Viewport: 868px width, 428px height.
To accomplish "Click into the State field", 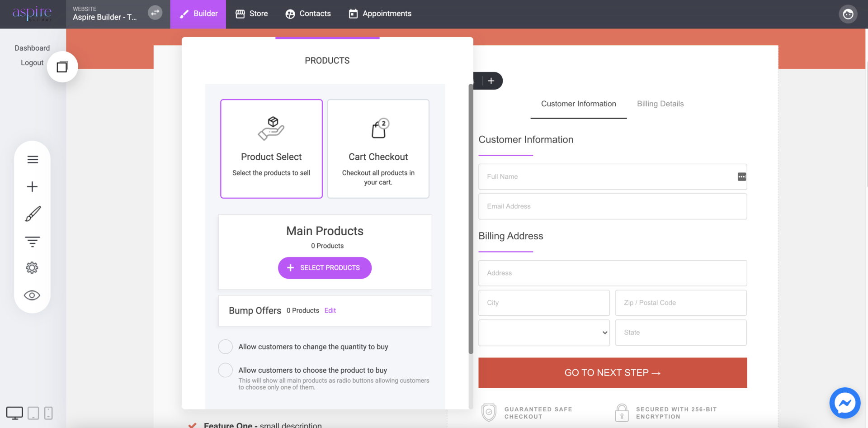I will click(681, 333).
